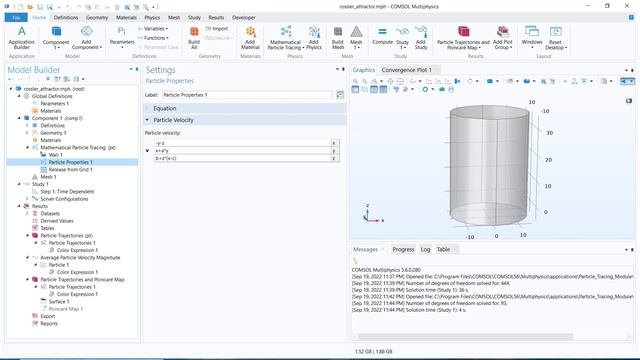Switch to the Log tab

[x=425, y=249]
